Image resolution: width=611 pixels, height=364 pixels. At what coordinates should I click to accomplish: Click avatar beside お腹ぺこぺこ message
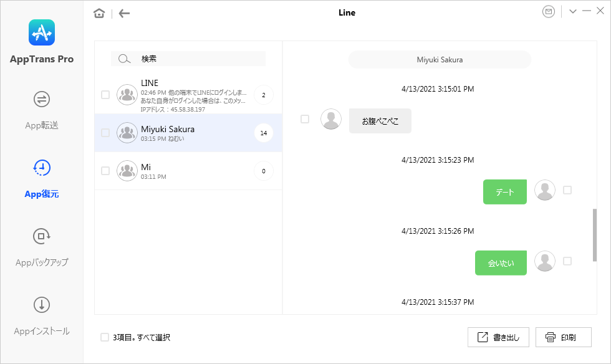pos(331,119)
